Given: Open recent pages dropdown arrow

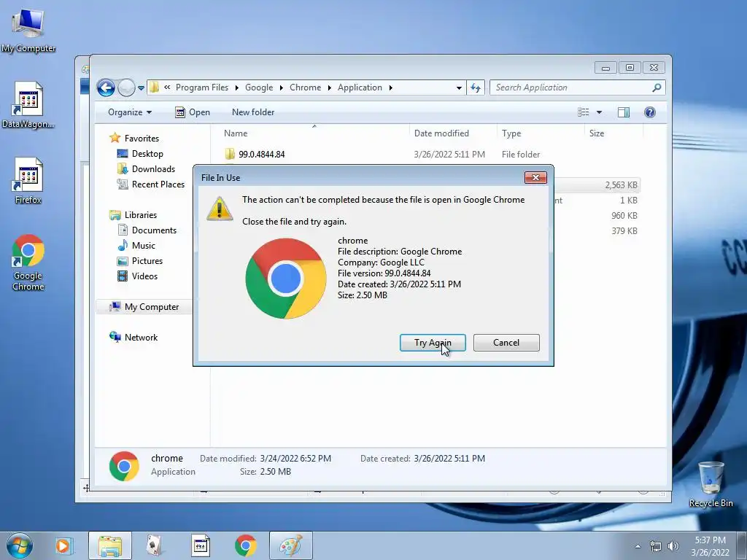Looking at the screenshot, I should tap(141, 87).
